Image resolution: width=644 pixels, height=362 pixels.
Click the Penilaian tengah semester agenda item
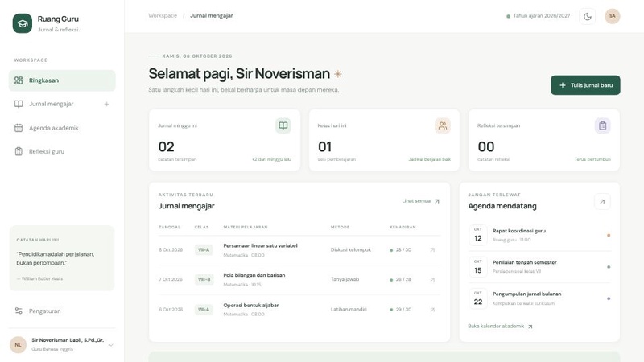coord(539,267)
